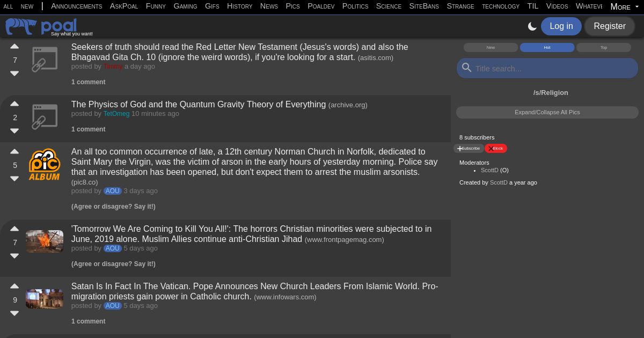Open '(Agree or disagree? Say it!)' under frontpagemag post
Viewport: 644px width, 338px height.
pos(113,264)
